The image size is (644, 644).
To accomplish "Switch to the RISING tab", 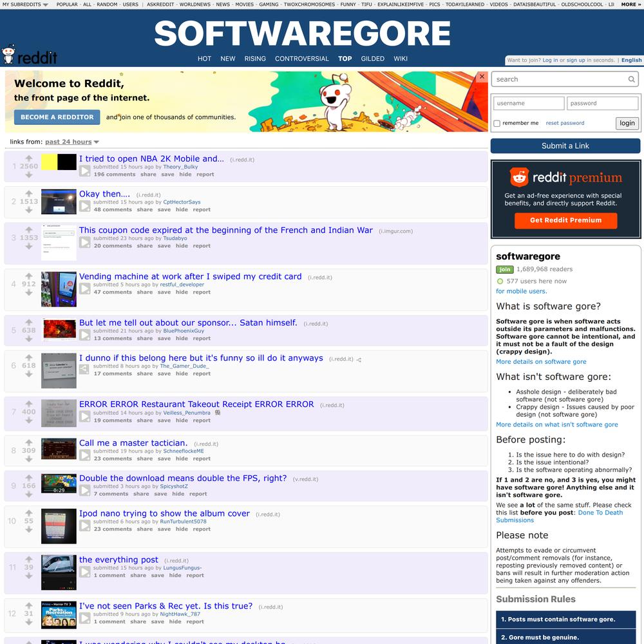I will [255, 59].
